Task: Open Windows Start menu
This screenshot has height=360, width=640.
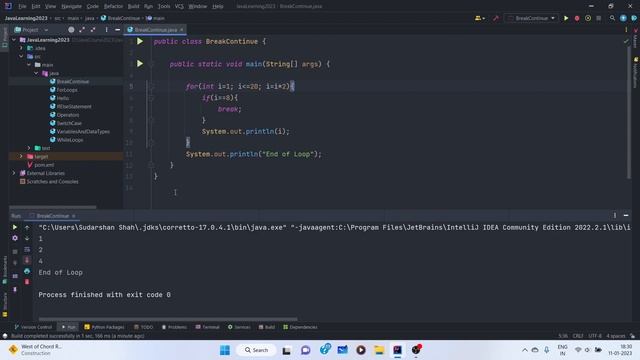Action: (225, 350)
